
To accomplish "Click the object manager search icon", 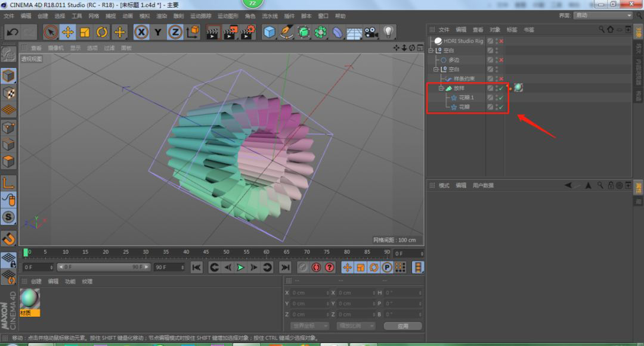I will (x=601, y=30).
